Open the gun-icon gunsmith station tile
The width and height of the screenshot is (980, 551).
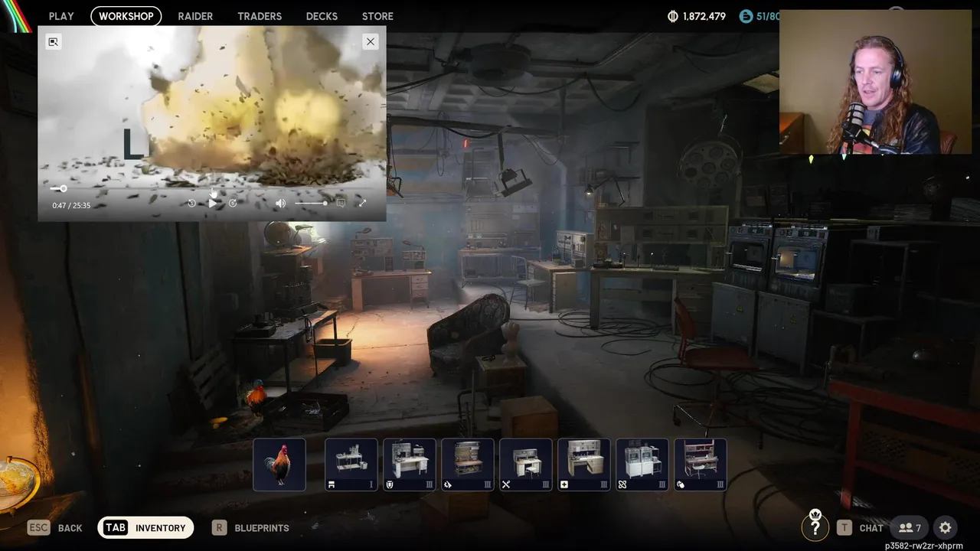468,465
